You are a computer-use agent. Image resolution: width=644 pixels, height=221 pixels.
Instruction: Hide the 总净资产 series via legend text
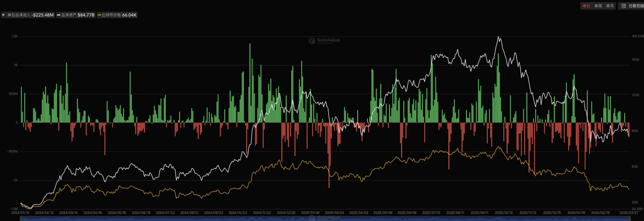coord(69,15)
